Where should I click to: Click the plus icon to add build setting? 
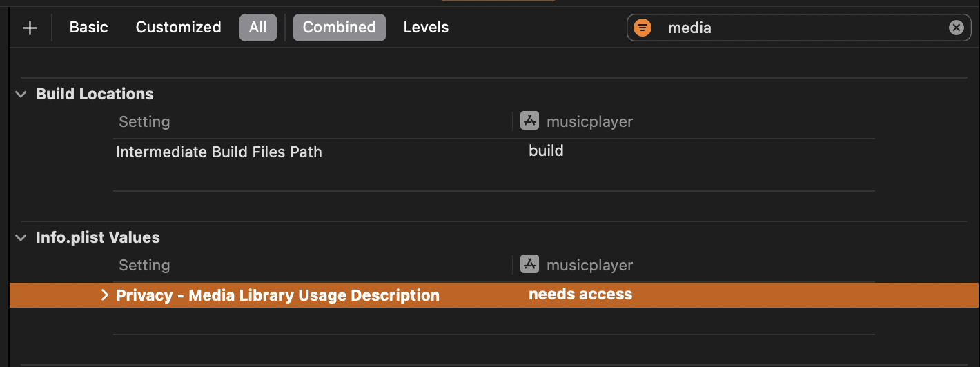pos(30,28)
